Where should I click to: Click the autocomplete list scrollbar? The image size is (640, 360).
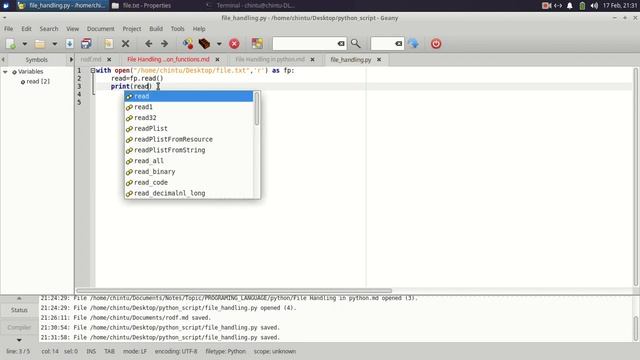[x=257, y=109]
